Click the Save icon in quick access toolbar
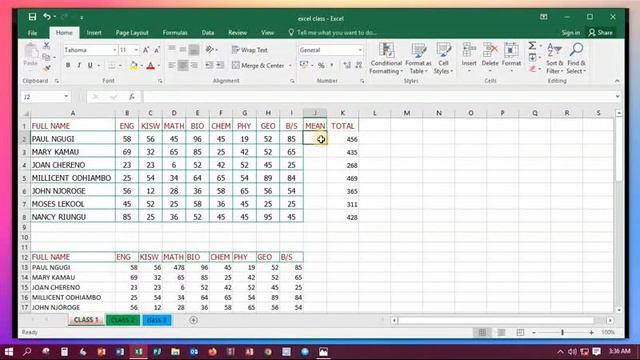 (x=32, y=17)
